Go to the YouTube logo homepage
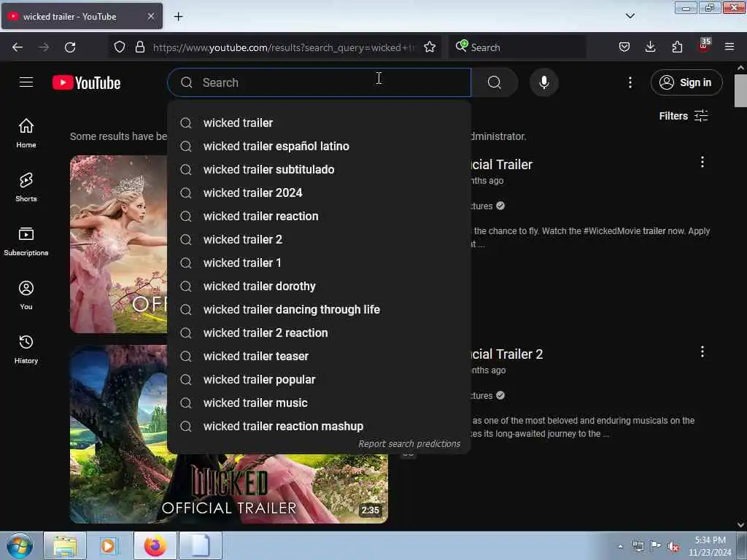This screenshot has width=747, height=560. [x=86, y=83]
